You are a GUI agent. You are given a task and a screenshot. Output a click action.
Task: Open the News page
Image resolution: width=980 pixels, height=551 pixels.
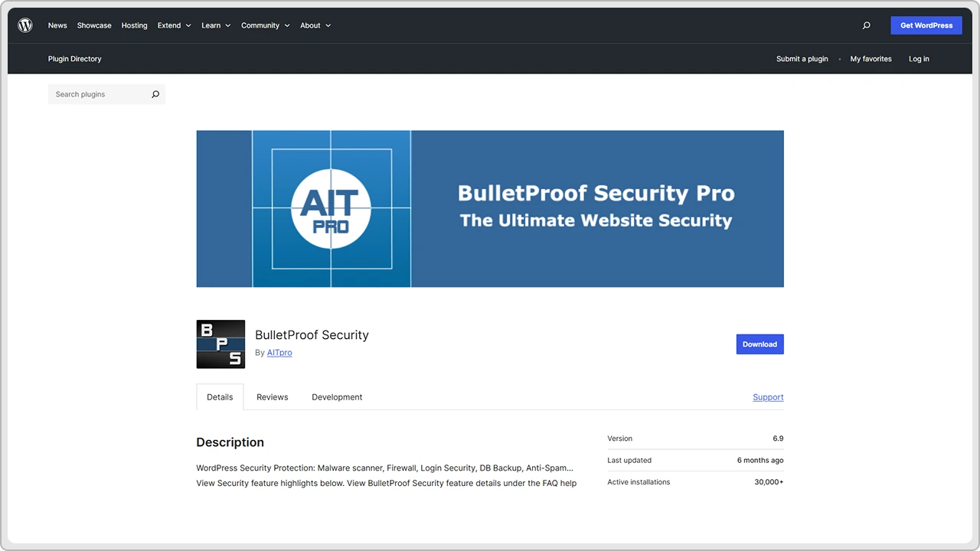(x=57, y=25)
